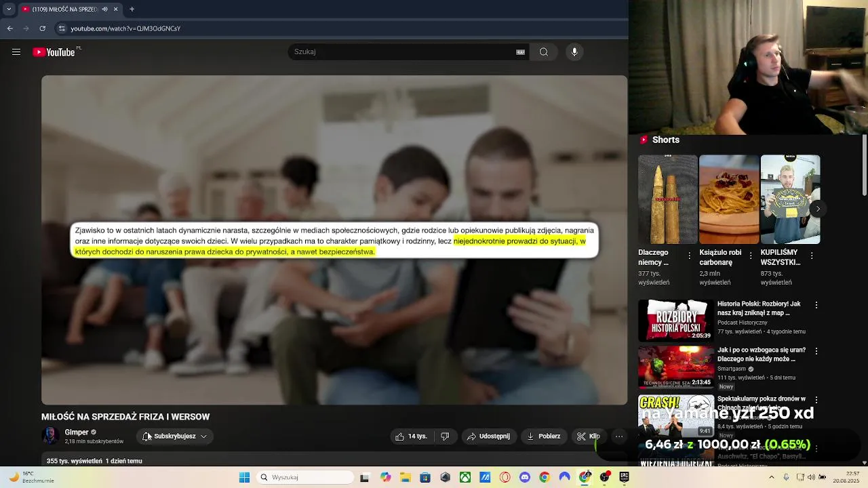Go back with the browser back arrow

[x=10, y=28]
